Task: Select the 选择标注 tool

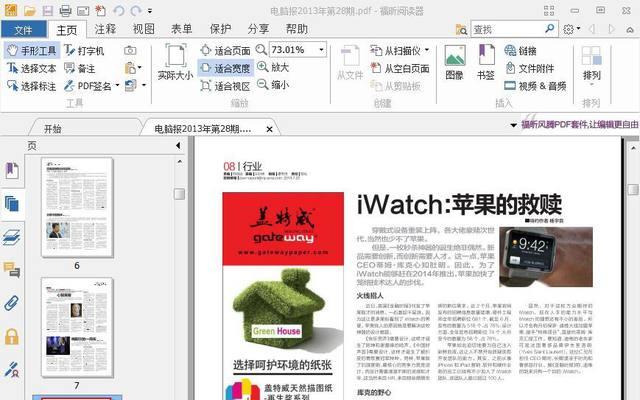Action: click(x=31, y=86)
